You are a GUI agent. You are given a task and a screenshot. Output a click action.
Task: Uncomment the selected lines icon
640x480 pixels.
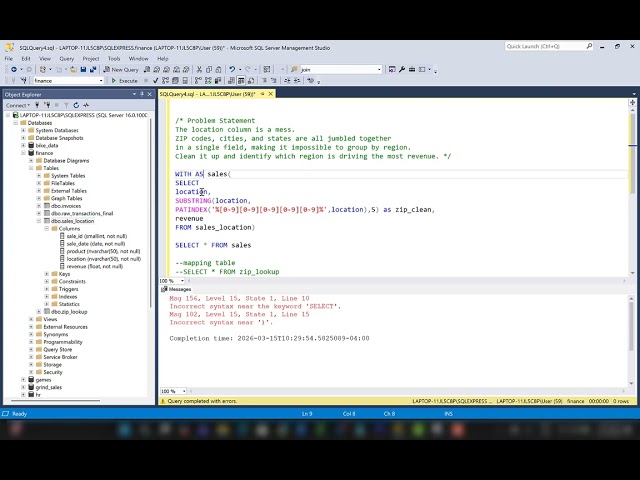pos(273,80)
